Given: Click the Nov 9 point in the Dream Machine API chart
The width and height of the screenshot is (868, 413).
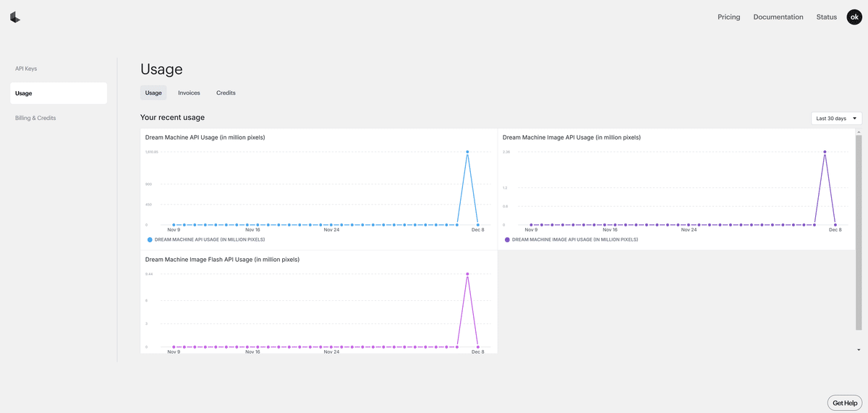Looking at the screenshot, I should [174, 224].
